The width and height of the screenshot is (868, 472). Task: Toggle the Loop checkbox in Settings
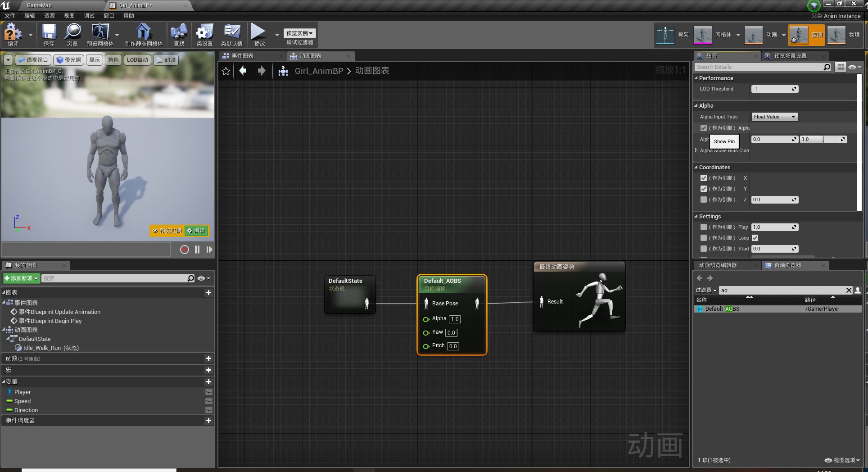tap(755, 238)
